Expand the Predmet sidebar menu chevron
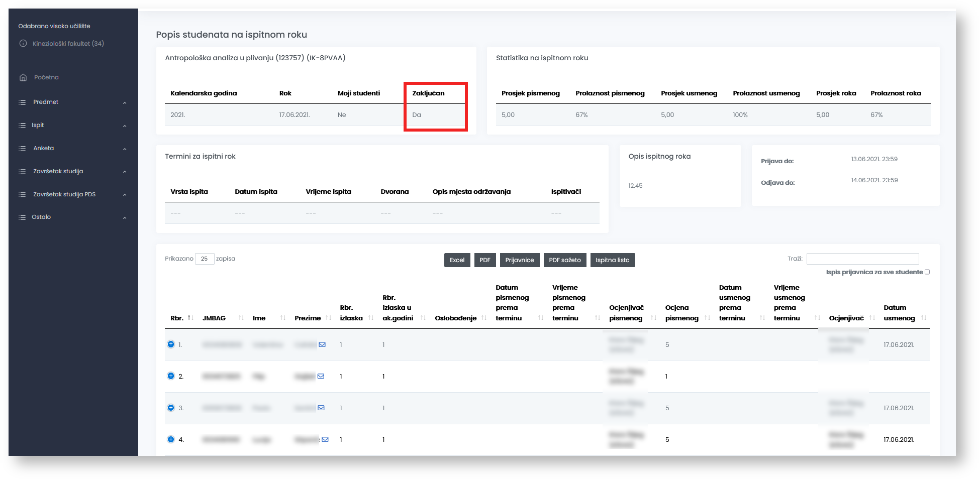980x480 pixels. point(125,102)
